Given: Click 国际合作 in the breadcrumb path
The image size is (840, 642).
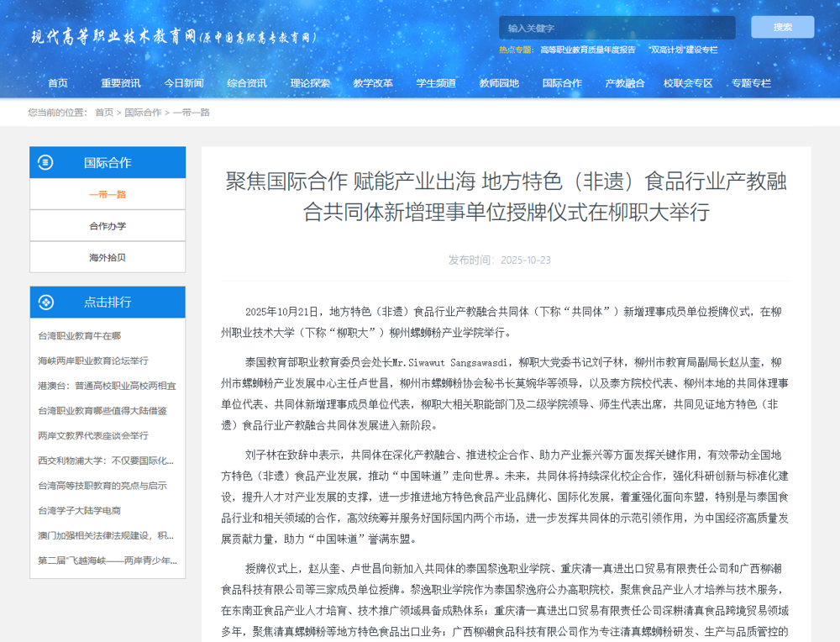Looking at the screenshot, I should point(143,112).
